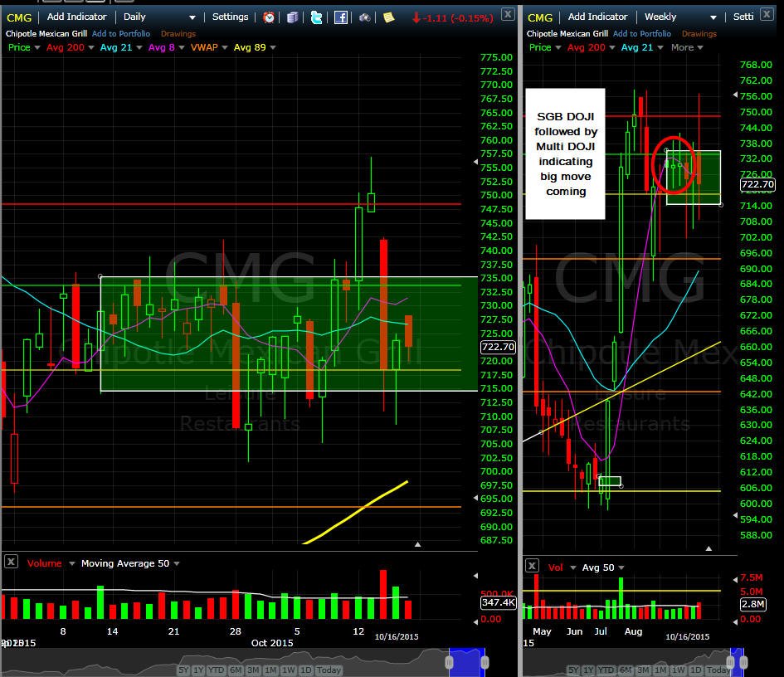Viewport: 784px width, 677px height.
Task: Select the 1Y range on daily chart
Action: click(198, 670)
